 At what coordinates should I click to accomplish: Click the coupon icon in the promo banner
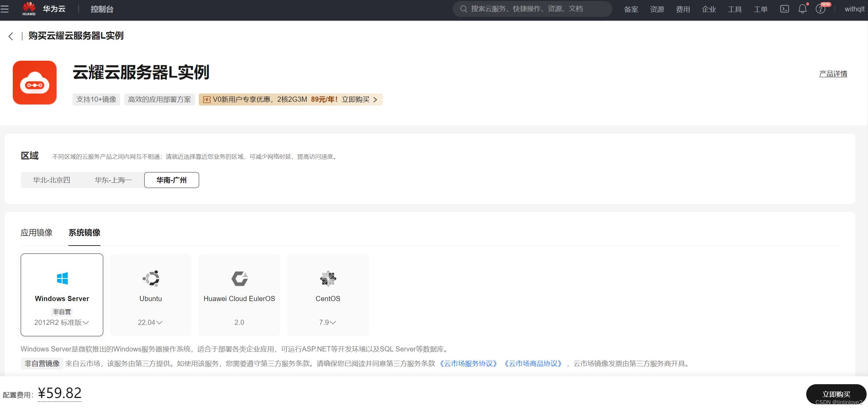207,100
